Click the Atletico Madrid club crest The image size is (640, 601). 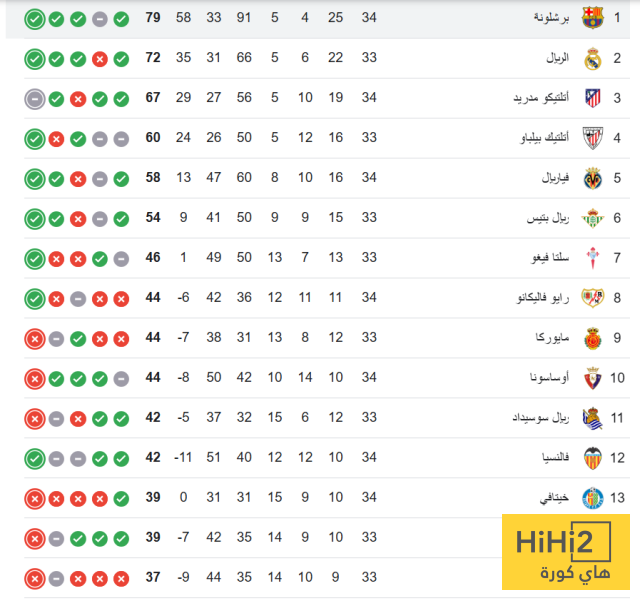tap(593, 98)
